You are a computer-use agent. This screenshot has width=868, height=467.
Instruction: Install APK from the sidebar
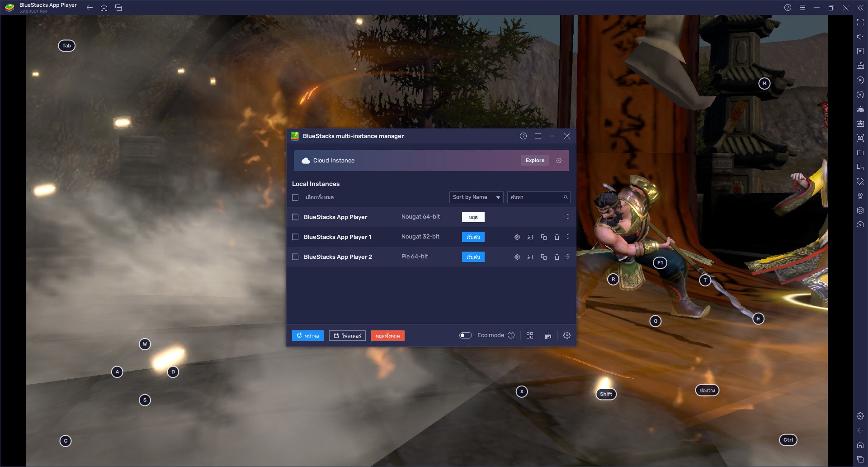click(x=860, y=124)
